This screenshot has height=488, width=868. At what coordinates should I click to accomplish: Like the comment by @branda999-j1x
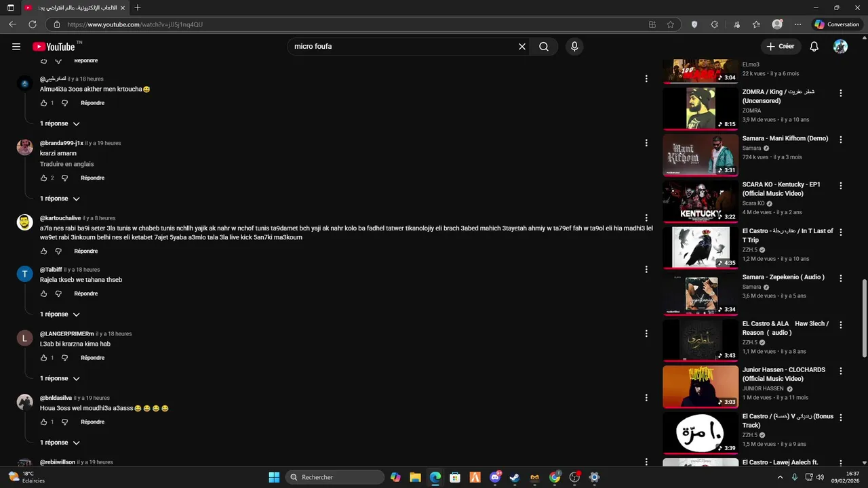43,178
